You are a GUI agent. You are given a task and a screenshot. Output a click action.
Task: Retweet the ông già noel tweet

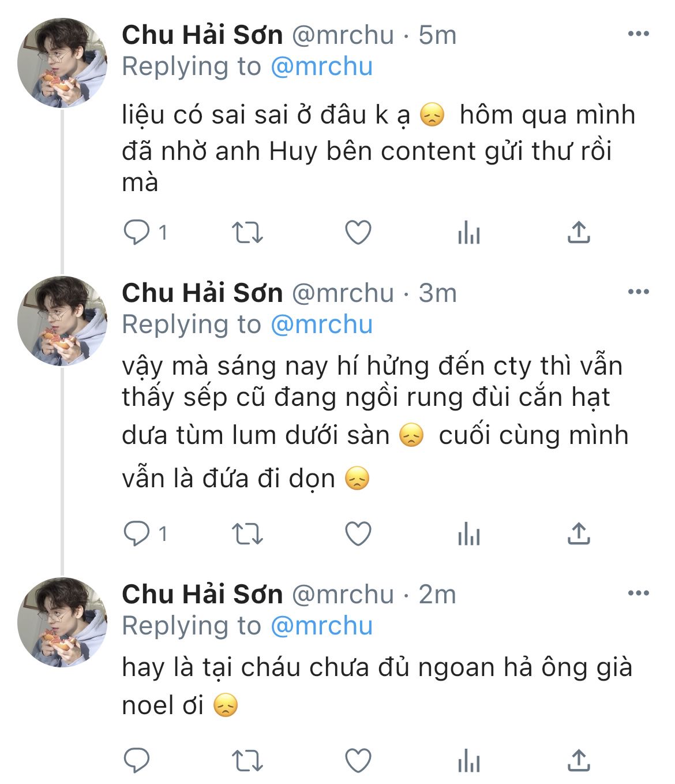[x=247, y=761]
